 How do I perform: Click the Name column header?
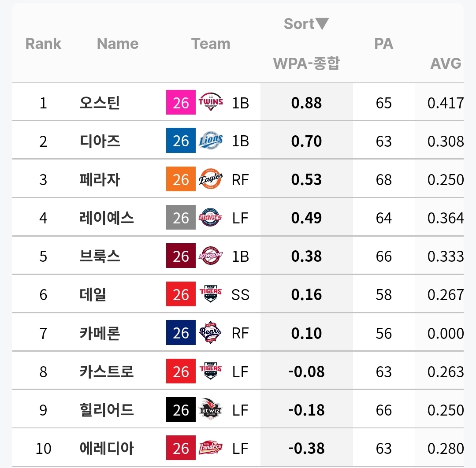click(x=118, y=44)
